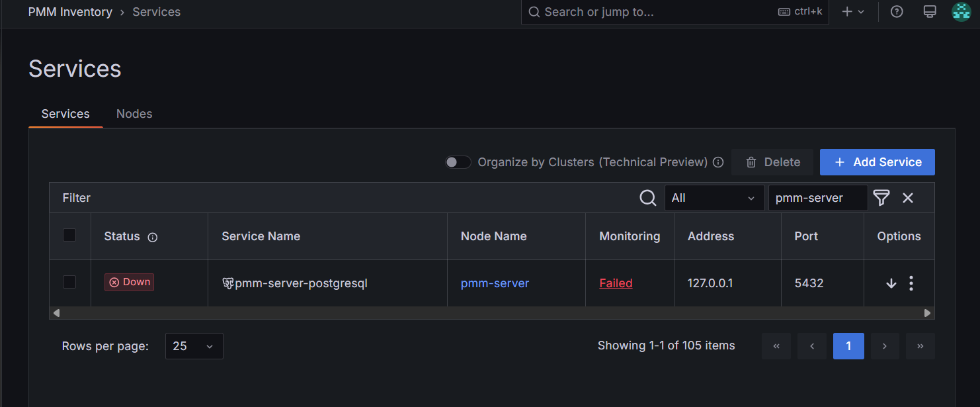Check the pmm-server-postgresql row checkbox
Image resolution: width=980 pixels, height=407 pixels.
pos(69,282)
